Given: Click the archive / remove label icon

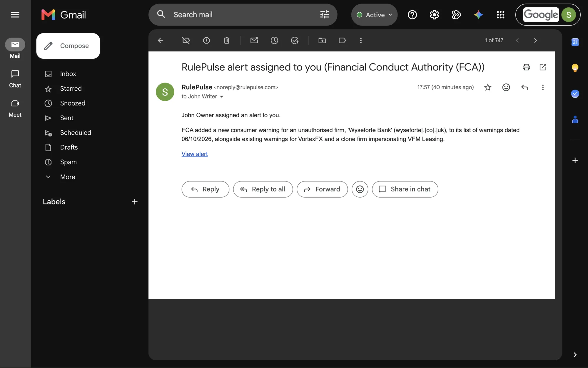Looking at the screenshot, I should pos(186,41).
